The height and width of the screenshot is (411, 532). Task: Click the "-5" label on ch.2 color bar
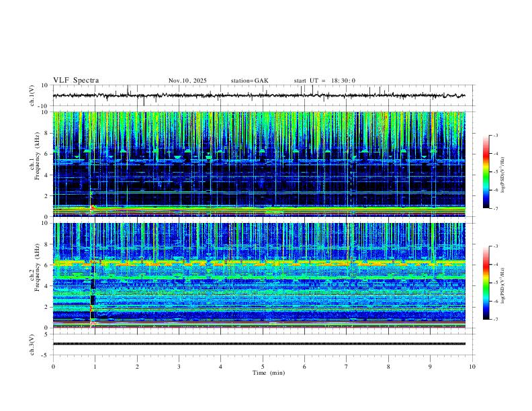pos(496,283)
